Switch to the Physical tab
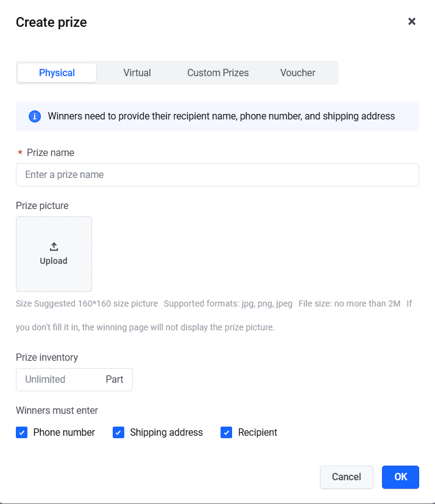The width and height of the screenshot is (435, 504). click(x=57, y=73)
